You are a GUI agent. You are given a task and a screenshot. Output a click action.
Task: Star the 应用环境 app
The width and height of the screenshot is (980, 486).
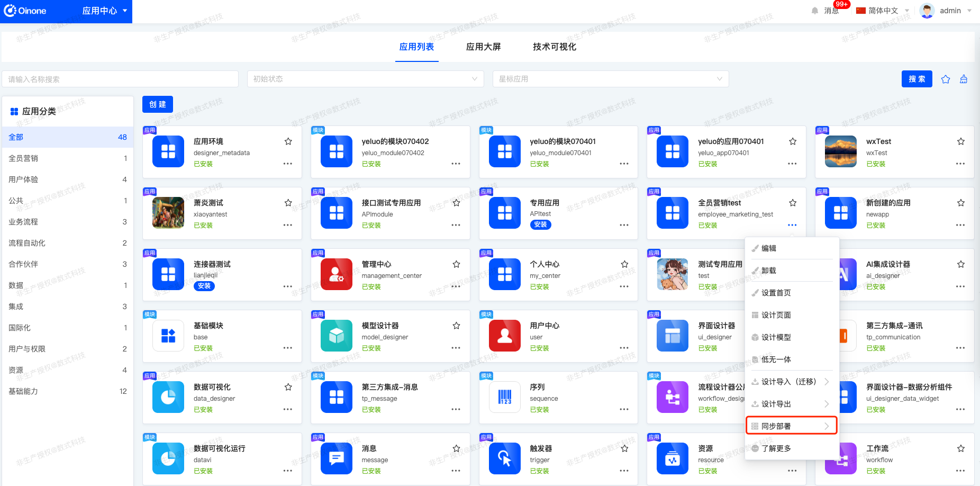[x=288, y=141]
